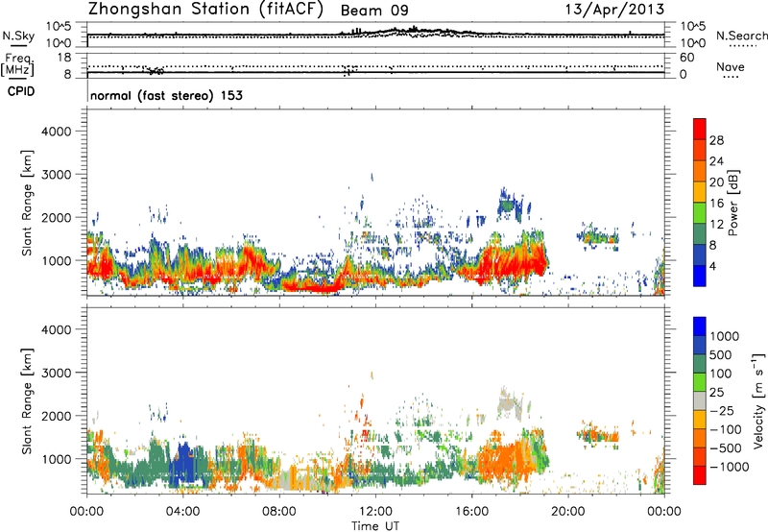Click the "18" frequency axis tick
The image size is (768, 532).
pyautogui.click(x=64, y=58)
